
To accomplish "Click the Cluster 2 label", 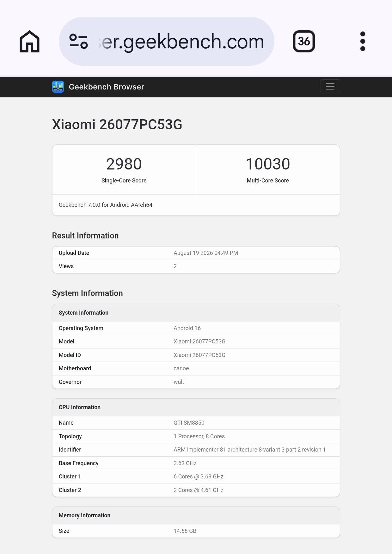I will 70,490.
